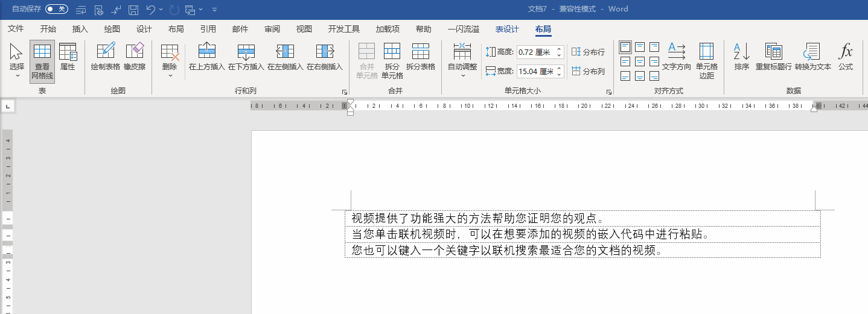Select align center cell alignment

click(x=640, y=61)
